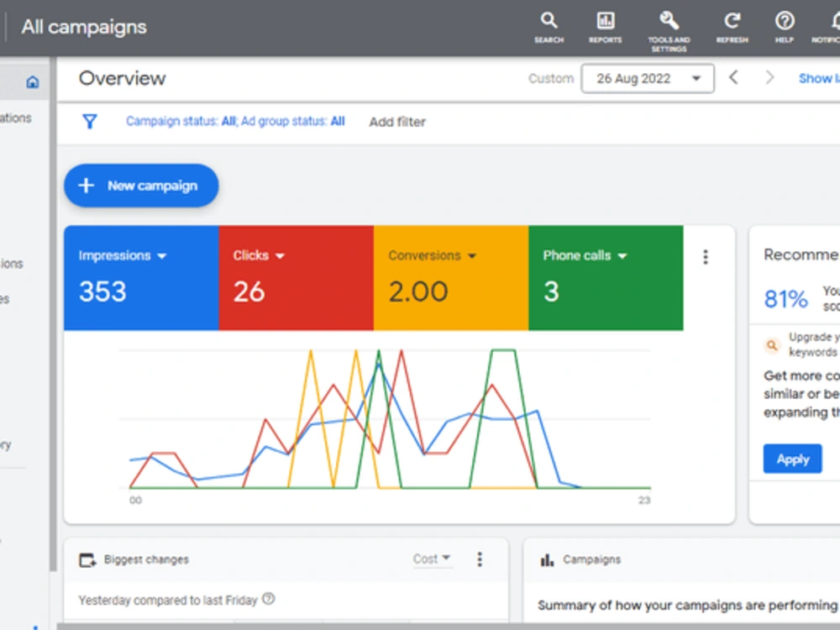Open the Cost dropdown in Biggest changes

(x=432, y=559)
